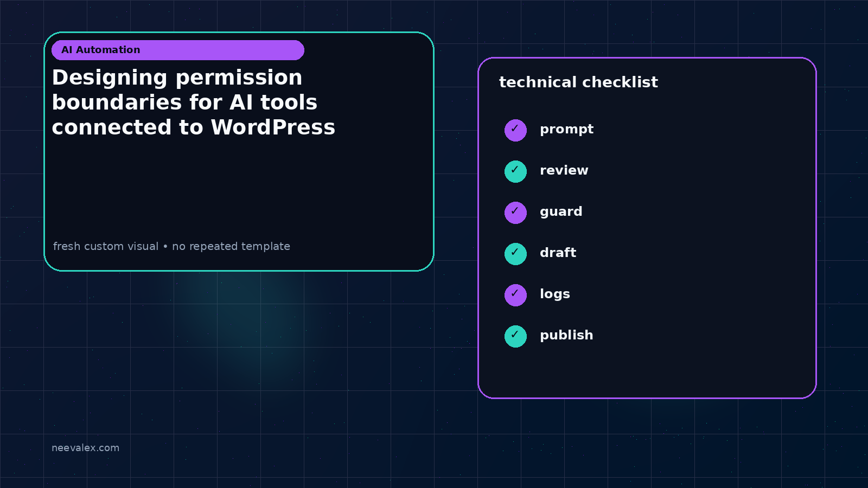Click the 'logs' checklist label
868x488 pixels.
(554, 294)
